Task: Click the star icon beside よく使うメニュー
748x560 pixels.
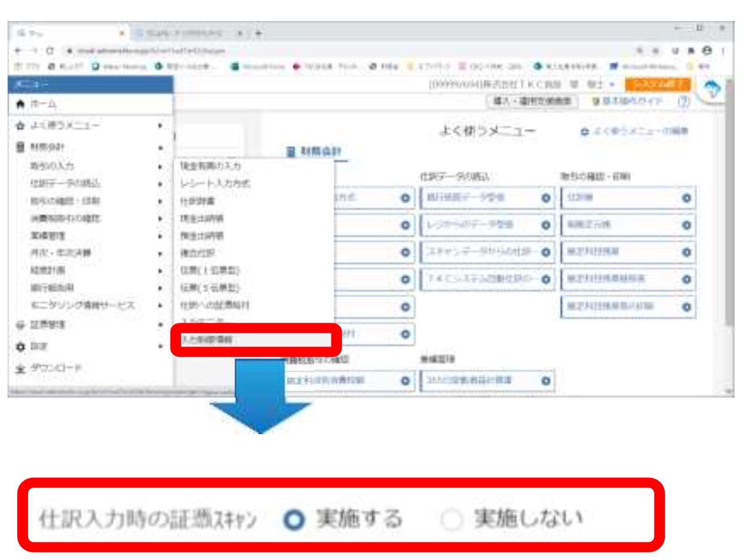Action: point(20,126)
